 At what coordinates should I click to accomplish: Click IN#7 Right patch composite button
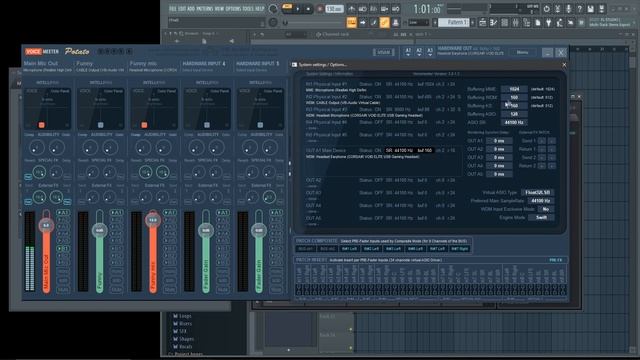click(460, 249)
